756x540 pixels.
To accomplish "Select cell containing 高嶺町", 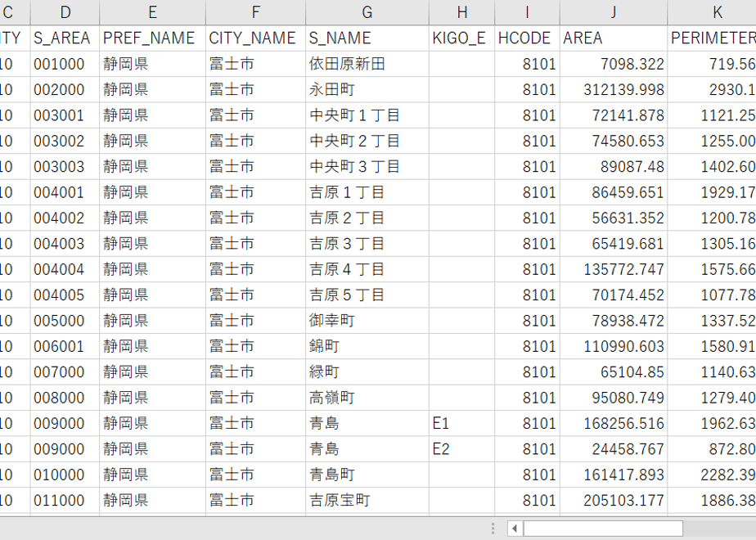I will pos(367,398).
